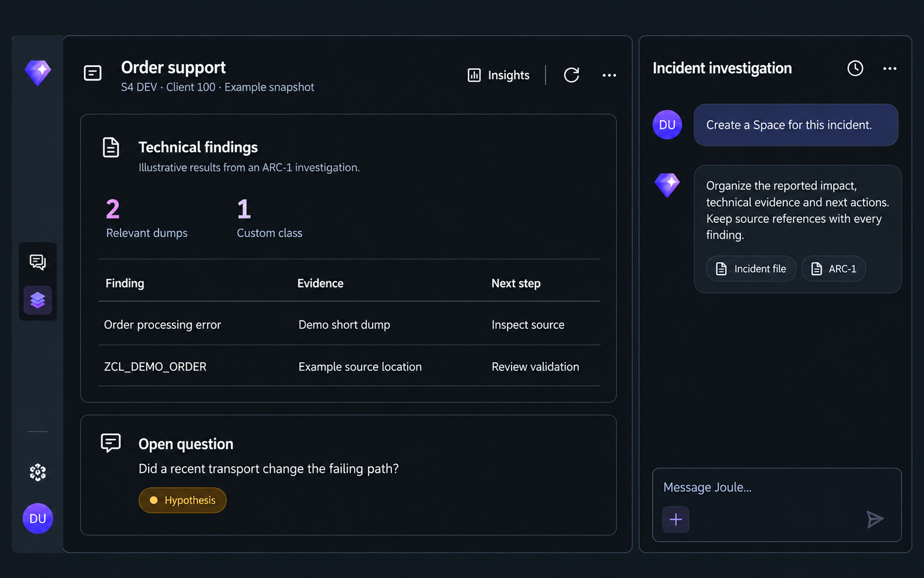Add attachment with the plus button
Screen dimensions: 924x578
pos(676,519)
